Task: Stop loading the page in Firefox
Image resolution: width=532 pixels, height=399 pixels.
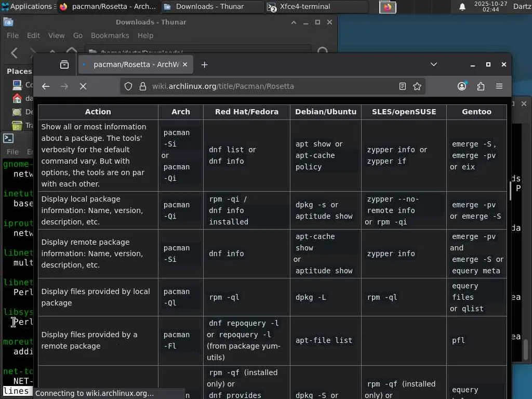Action: (x=83, y=87)
